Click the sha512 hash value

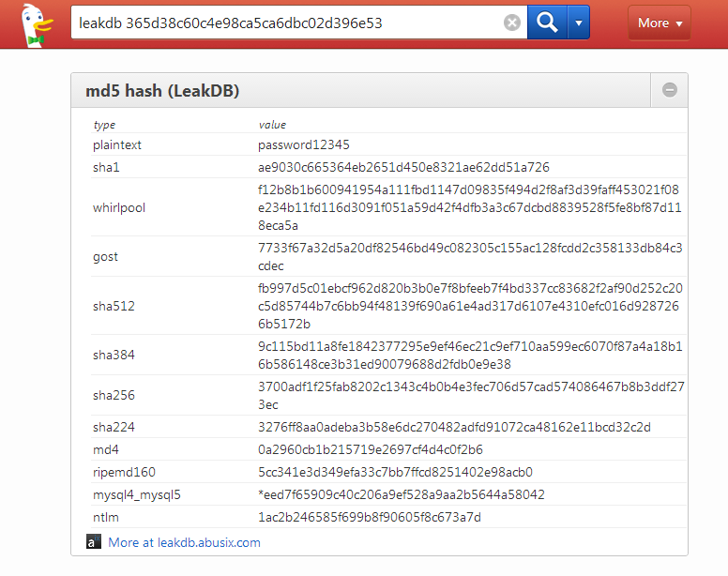tap(470, 306)
